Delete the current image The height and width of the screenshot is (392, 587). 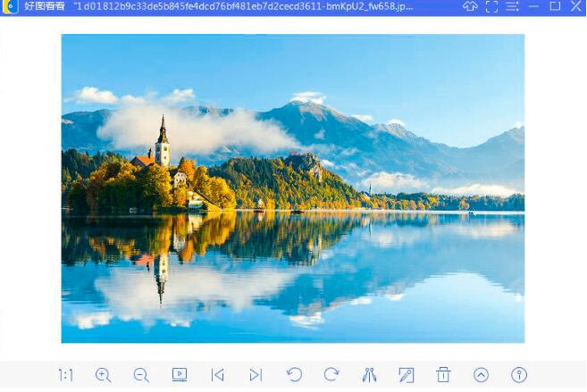point(443,375)
